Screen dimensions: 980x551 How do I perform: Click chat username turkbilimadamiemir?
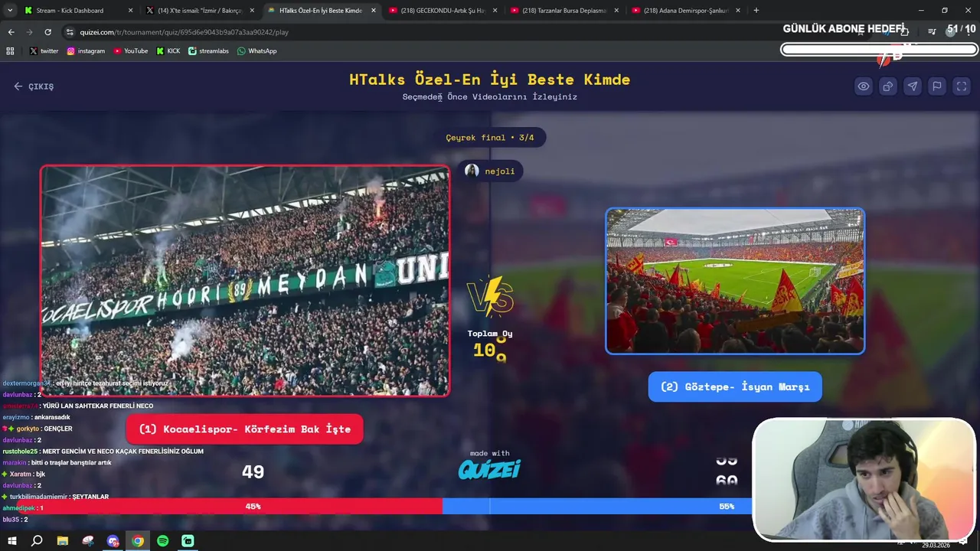point(39,497)
